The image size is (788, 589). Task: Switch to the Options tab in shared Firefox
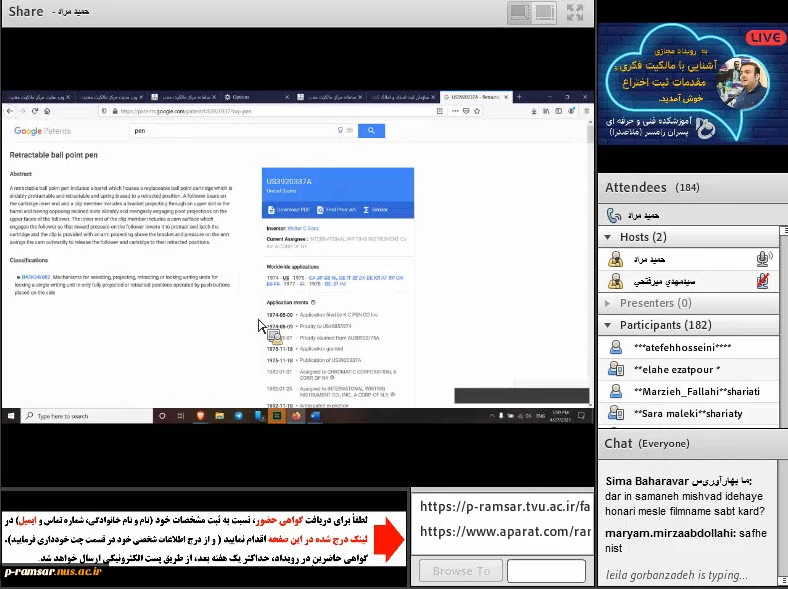(x=256, y=97)
